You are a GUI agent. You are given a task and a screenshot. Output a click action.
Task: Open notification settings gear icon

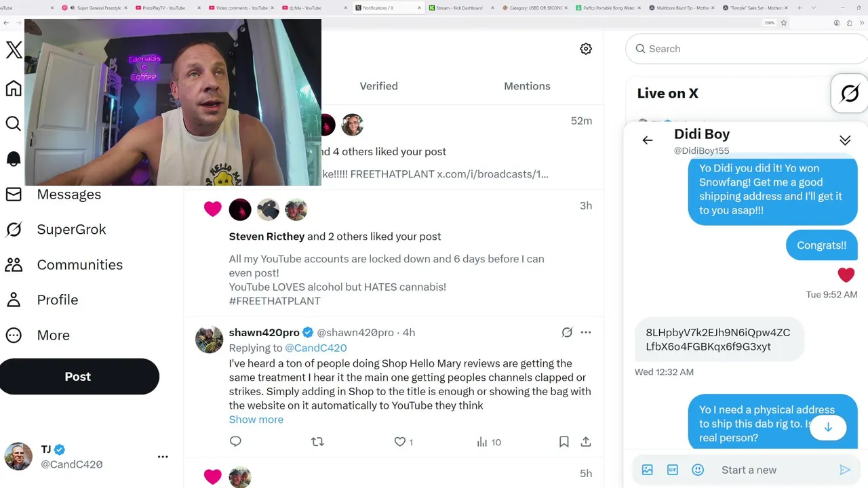[x=586, y=49]
